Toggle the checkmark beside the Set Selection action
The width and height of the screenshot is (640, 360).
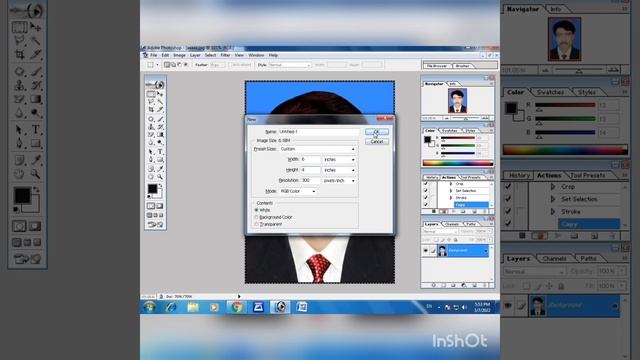pyautogui.click(x=426, y=191)
